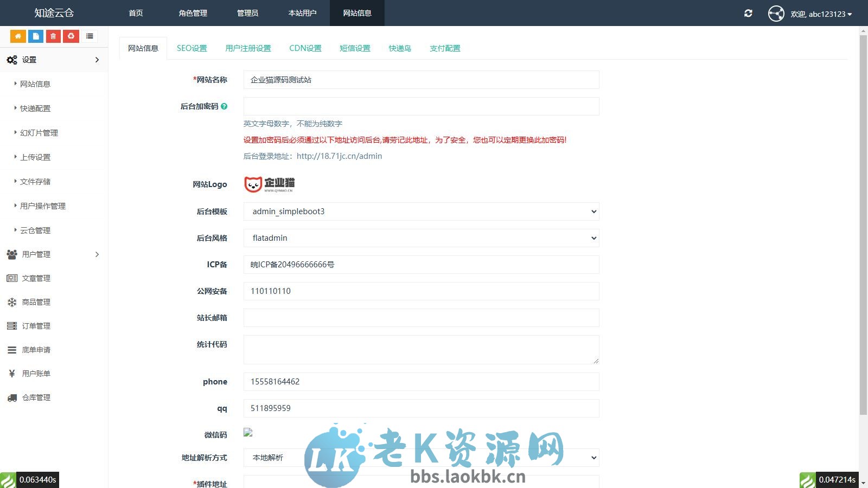
Task: Switch to the 快递鸟 tab
Action: [399, 48]
